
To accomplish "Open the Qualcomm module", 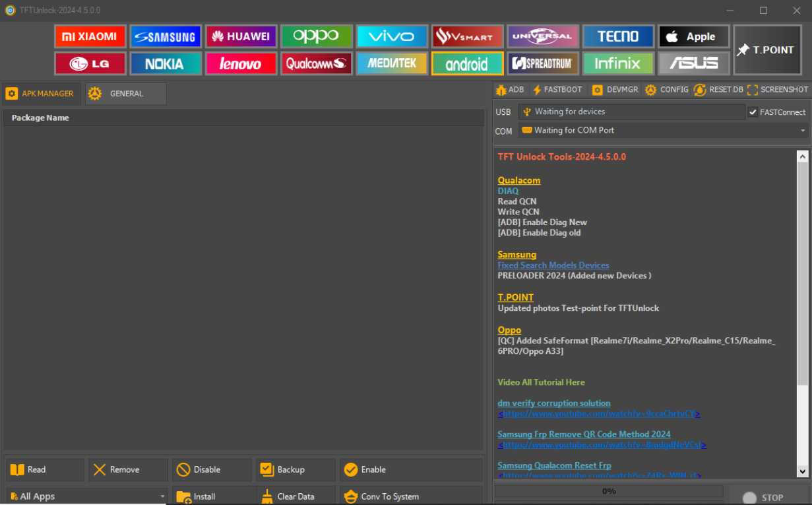I will click(316, 63).
